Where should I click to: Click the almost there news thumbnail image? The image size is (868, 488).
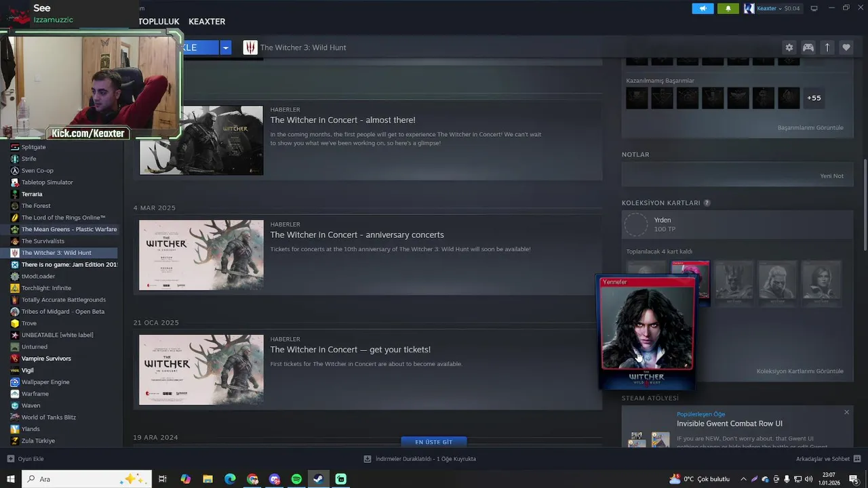(x=201, y=140)
